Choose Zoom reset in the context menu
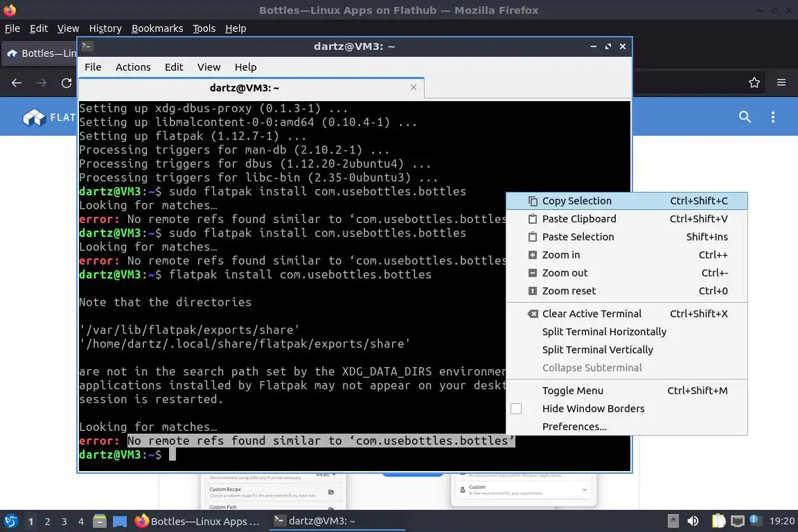Viewport: 798px width, 532px height. (626, 291)
